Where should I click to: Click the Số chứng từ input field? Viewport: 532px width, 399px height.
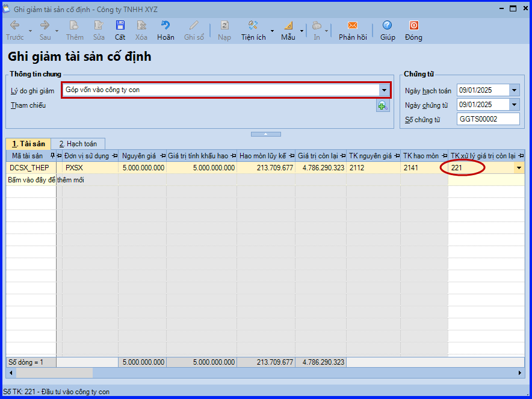click(x=487, y=119)
